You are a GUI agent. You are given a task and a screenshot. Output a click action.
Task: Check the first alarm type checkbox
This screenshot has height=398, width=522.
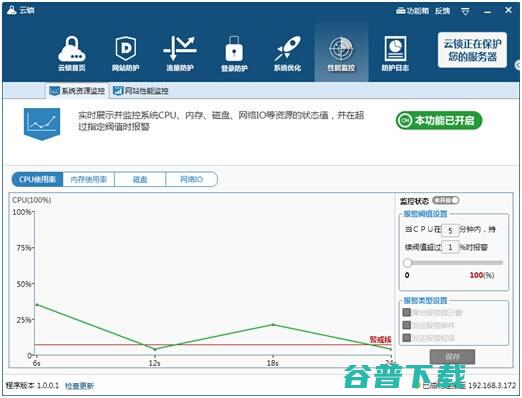(406, 312)
